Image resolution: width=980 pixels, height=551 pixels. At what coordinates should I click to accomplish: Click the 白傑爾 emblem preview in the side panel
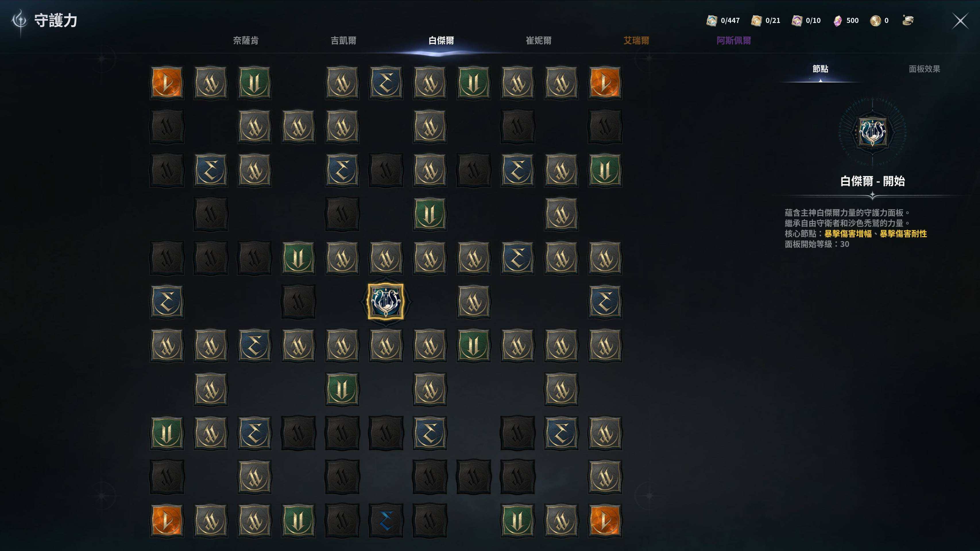click(872, 131)
